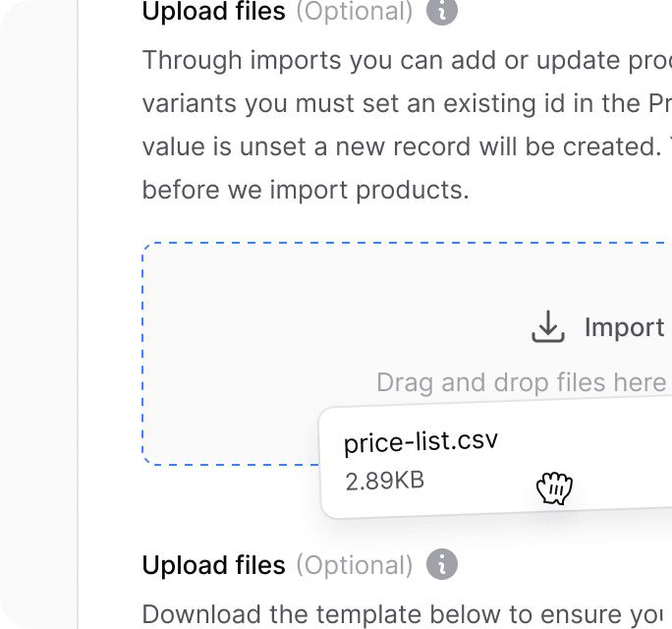The height and width of the screenshot is (629, 672).
Task: Click the bottom (Optional) label
Action: (x=355, y=565)
